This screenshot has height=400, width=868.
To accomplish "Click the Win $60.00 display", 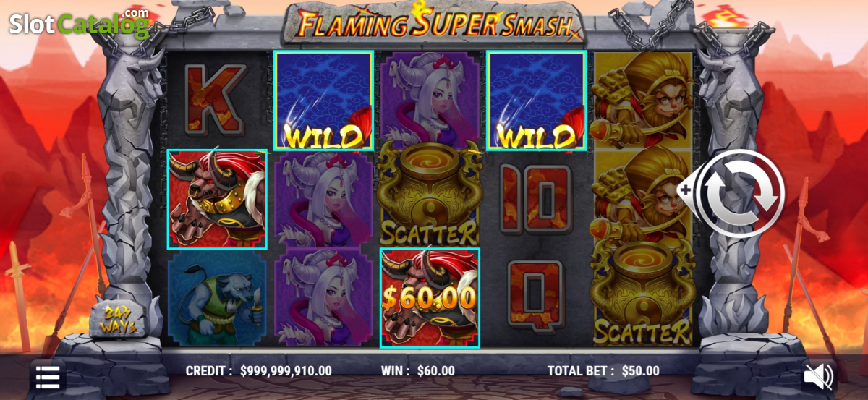I will pos(418,371).
